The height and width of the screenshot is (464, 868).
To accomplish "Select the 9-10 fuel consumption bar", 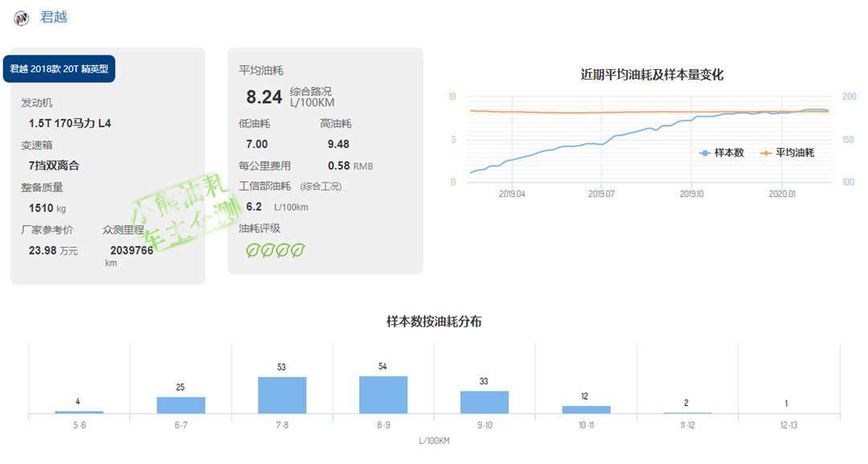I will (x=484, y=402).
